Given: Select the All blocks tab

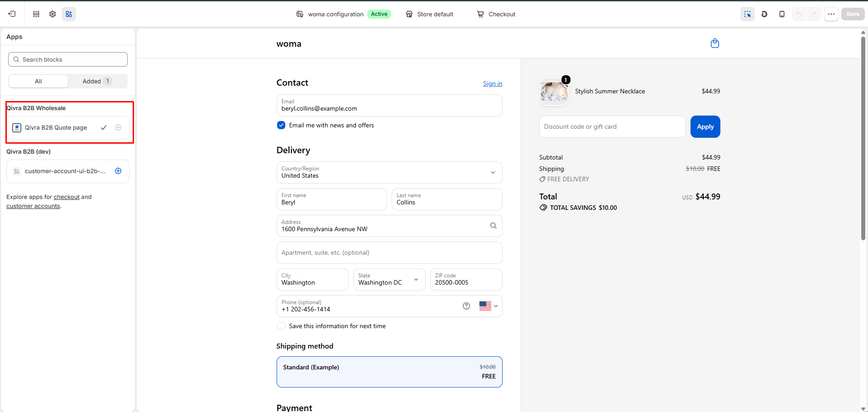Looking at the screenshot, I should tap(38, 81).
